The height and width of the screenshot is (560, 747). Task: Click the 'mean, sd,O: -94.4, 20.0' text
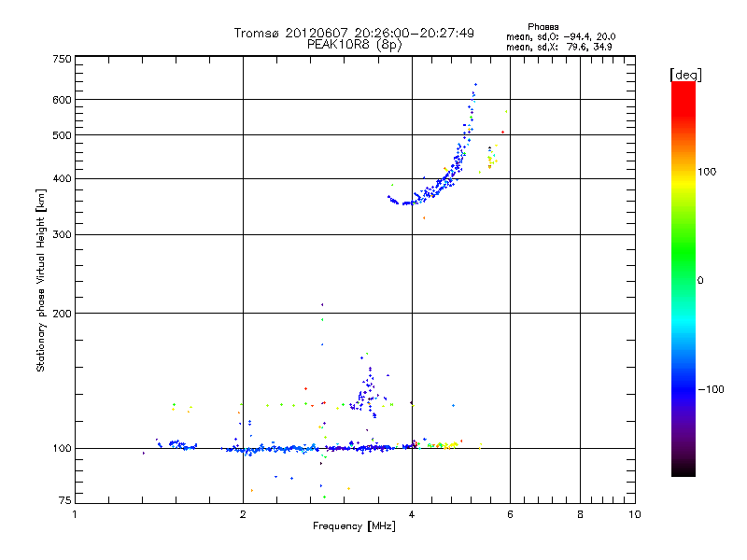[561, 36]
